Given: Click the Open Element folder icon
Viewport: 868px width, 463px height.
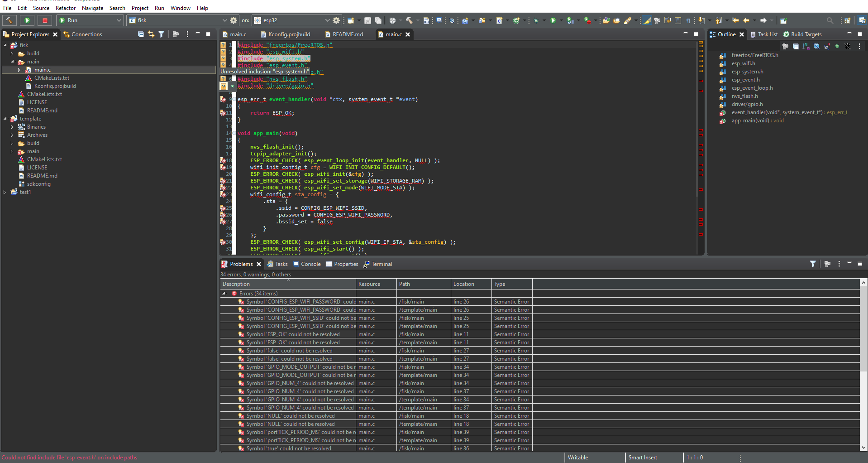Looking at the screenshot, I should 606,20.
